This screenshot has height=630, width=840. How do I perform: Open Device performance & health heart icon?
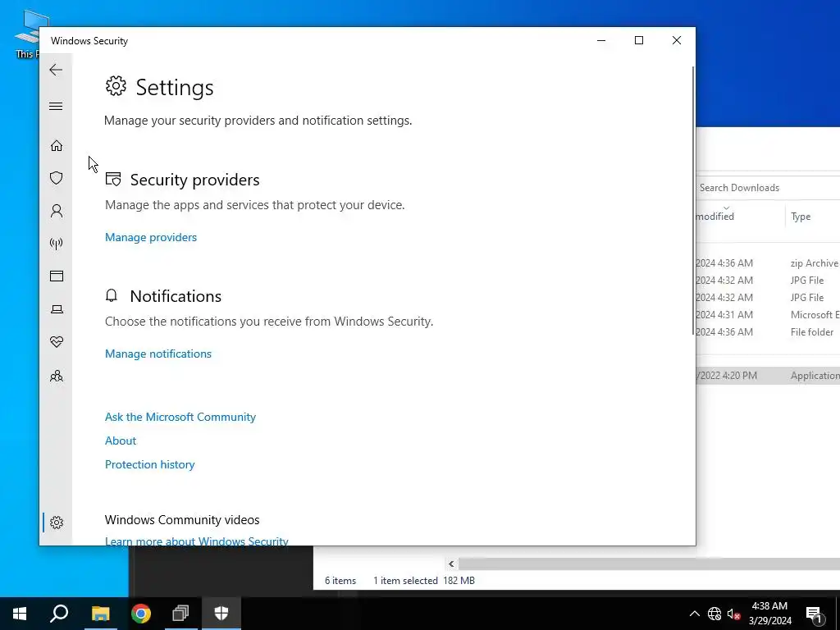(x=57, y=342)
